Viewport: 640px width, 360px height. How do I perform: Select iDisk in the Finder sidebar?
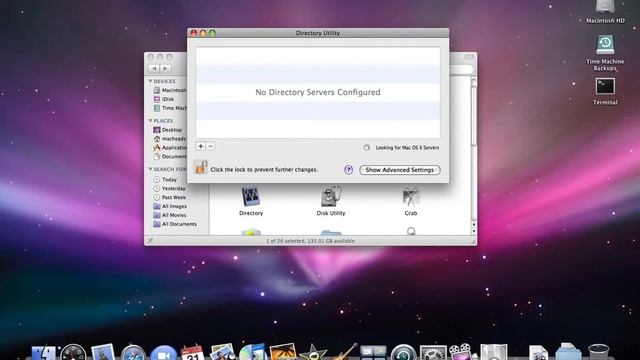[x=164, y=99]
